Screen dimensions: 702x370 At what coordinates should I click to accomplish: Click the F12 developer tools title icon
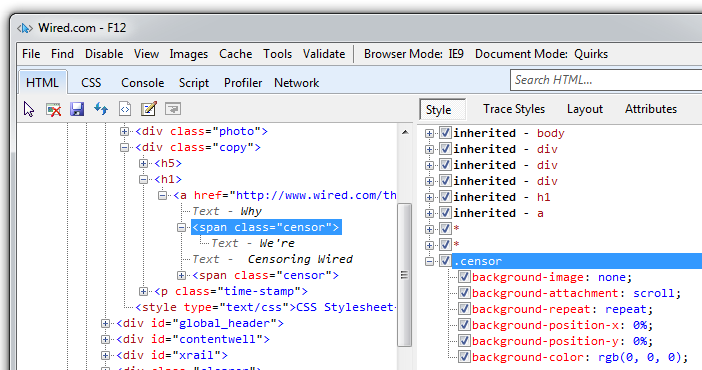pos(25,28)
